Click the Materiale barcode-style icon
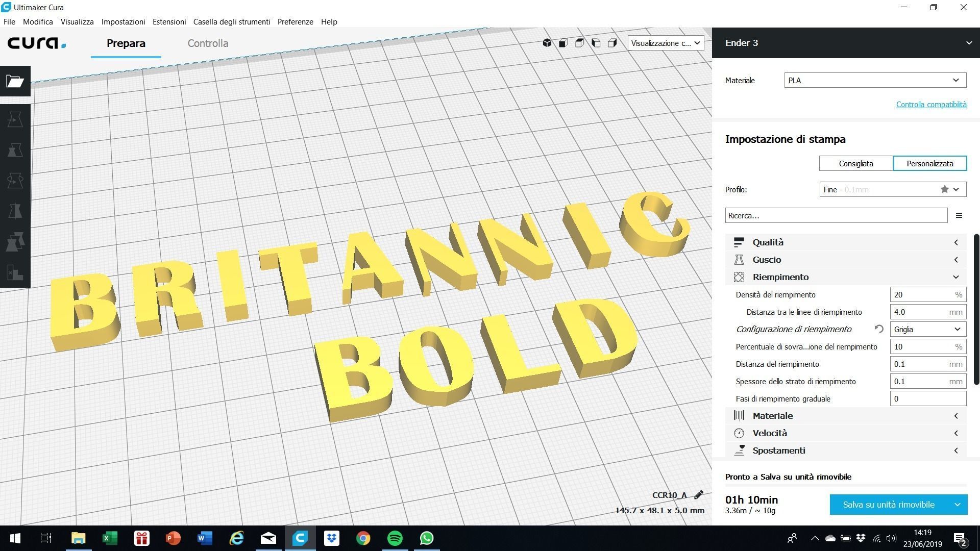The width and height of the screenshot is (980, 551). pyautogui.click(x=739, y=416)
